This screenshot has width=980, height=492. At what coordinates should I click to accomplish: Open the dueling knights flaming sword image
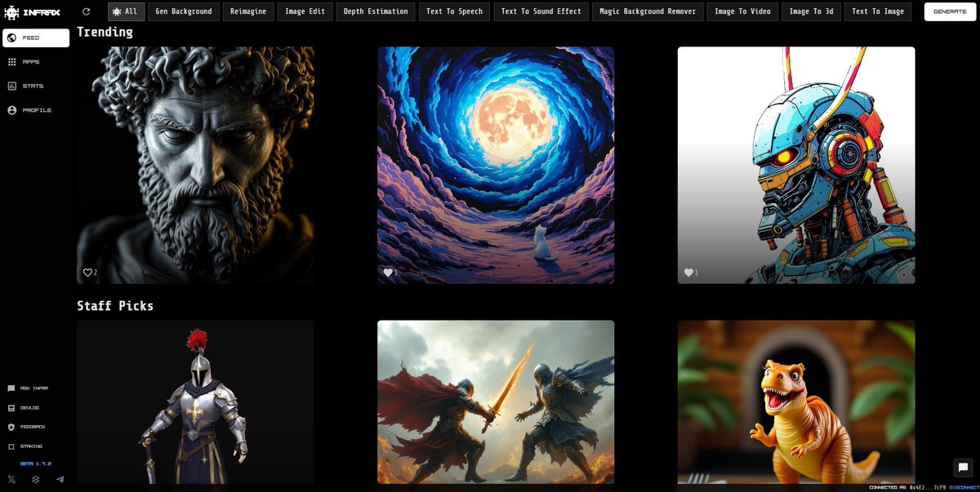pyautogui.click(x=496, y=401)
